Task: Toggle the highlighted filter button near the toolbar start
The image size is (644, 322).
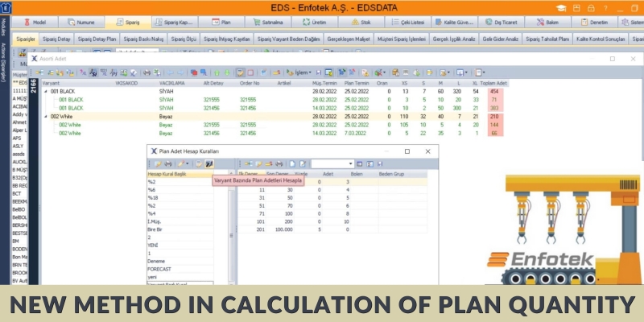Action: pyautogui.click(x=93, y=72)
